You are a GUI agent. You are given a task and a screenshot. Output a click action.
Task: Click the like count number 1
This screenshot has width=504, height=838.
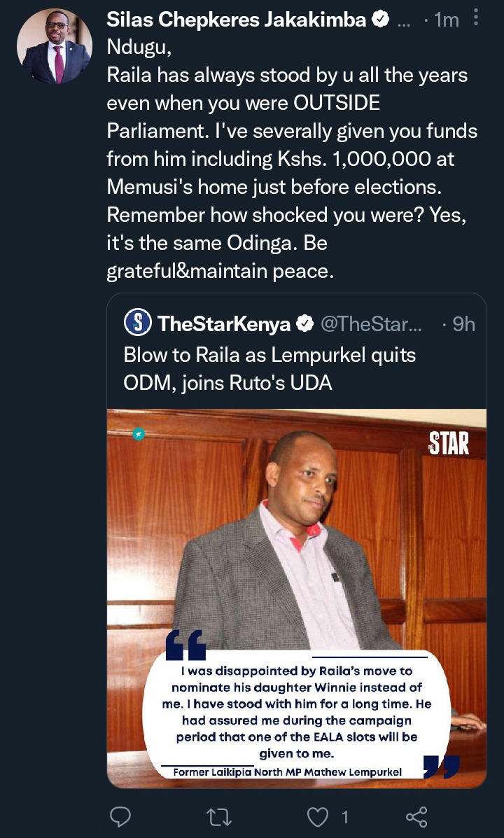pos(344,816)
